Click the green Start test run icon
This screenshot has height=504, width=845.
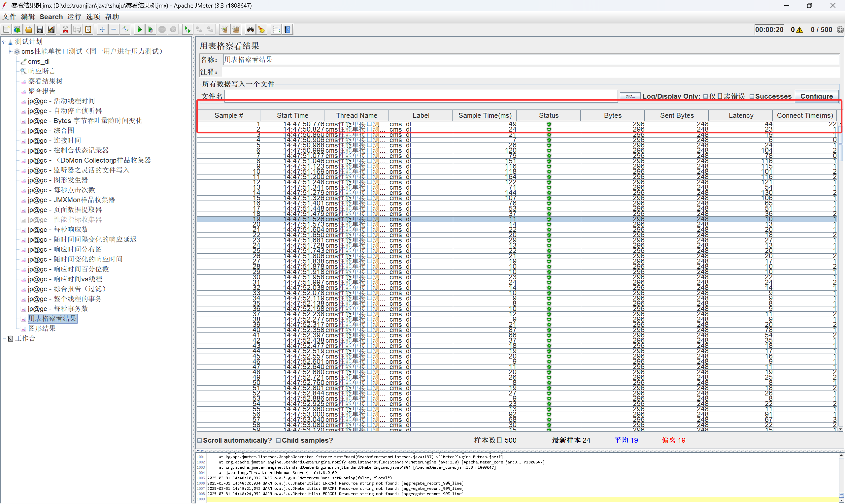(x=139, y=30)
